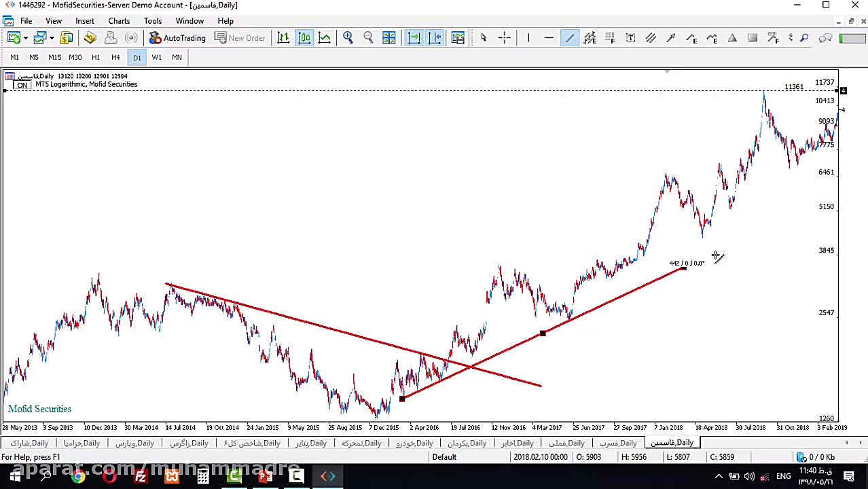Zoom out of the chart

[x=368, y=38]
